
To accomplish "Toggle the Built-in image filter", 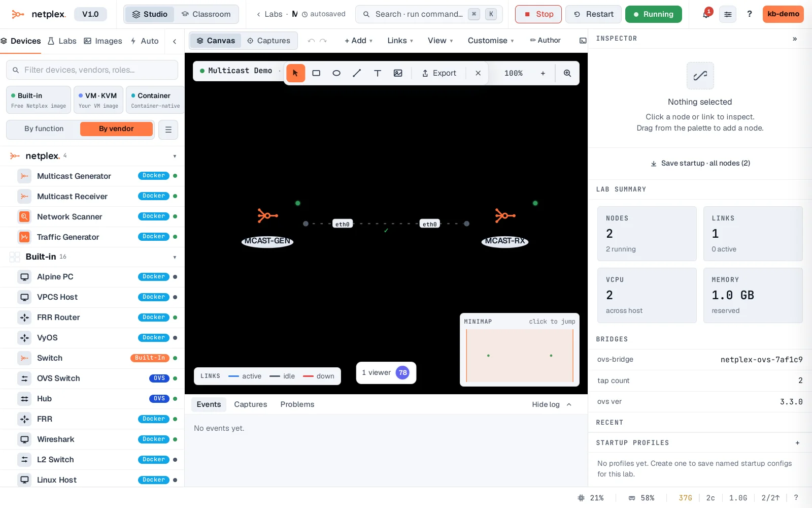I will [x=39, y=100].
